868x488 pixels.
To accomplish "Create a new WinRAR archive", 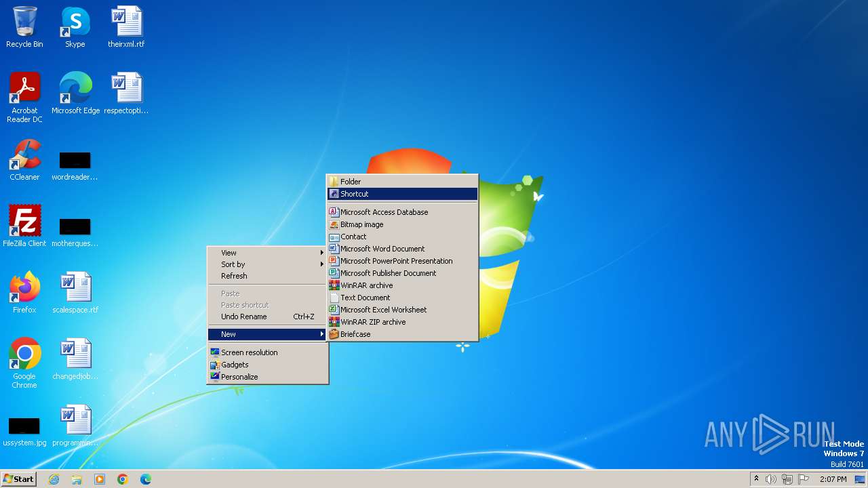I will (403, 285).
